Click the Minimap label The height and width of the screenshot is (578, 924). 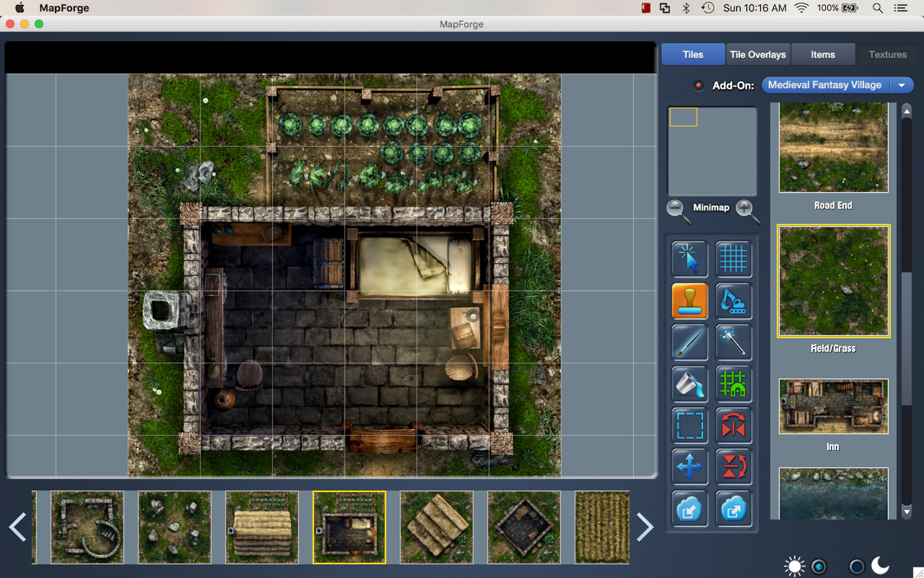pos(711,207)
